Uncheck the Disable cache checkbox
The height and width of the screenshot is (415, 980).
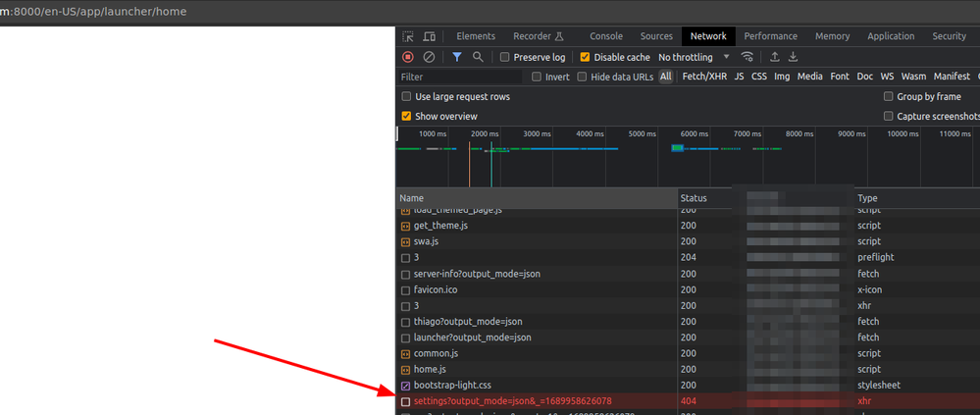pyautogui.click(x=585, y=57)
